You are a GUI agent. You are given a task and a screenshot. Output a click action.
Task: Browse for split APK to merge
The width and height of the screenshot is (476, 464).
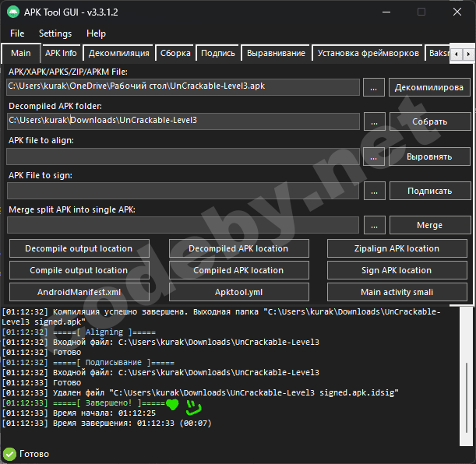[x=374, y=225]
